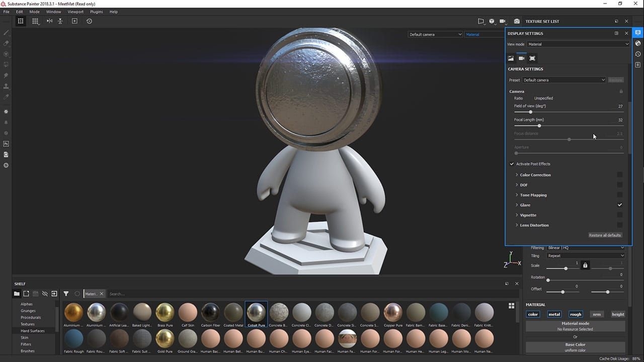Open the History panel dock icon
The image size is (644, 362).
coord(638,54)
